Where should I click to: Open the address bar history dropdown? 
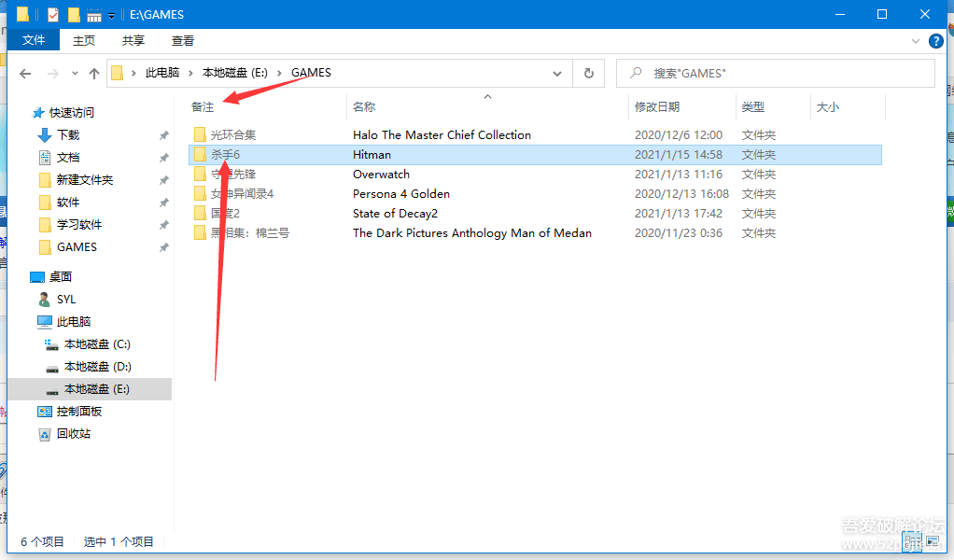point(556,74)
